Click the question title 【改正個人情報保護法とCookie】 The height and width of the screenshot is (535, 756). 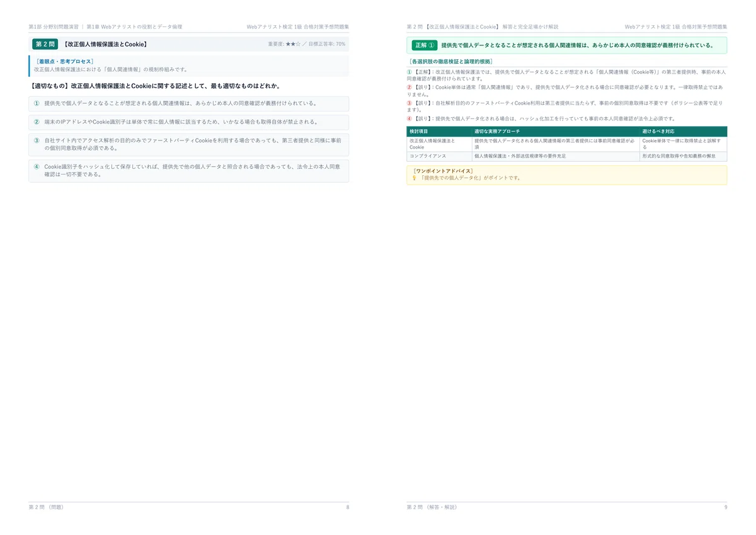tap(106, 45)
